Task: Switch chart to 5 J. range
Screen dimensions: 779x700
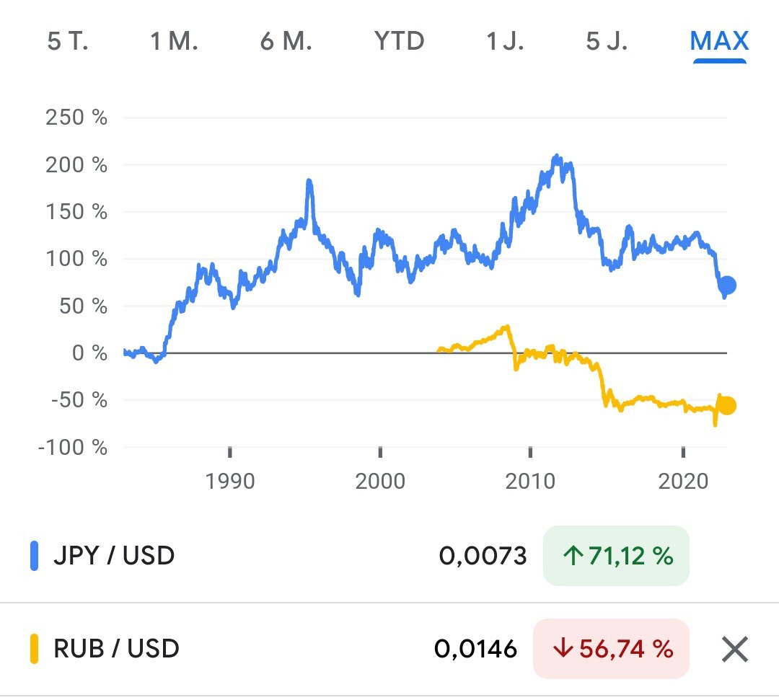Action: click(607, 41)
